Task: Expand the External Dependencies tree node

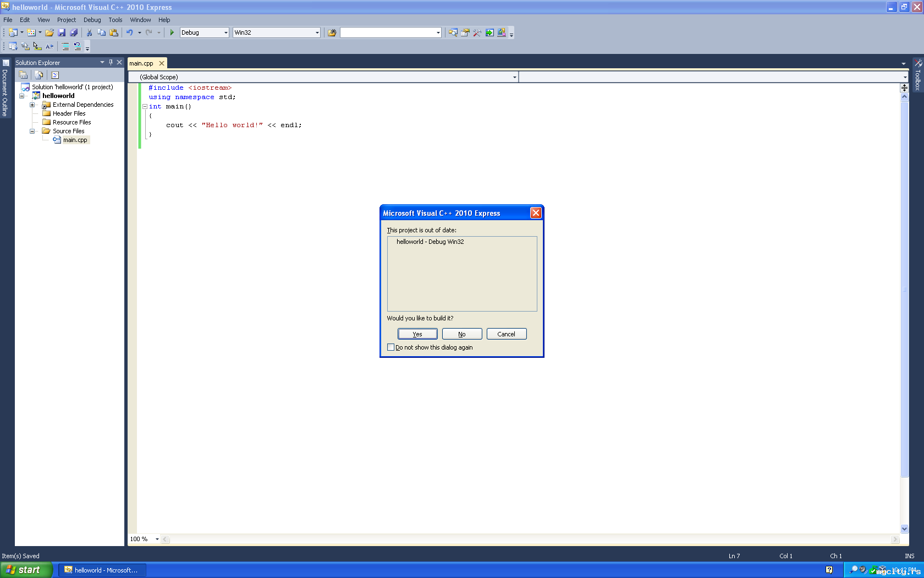Action: coord(32,105)
